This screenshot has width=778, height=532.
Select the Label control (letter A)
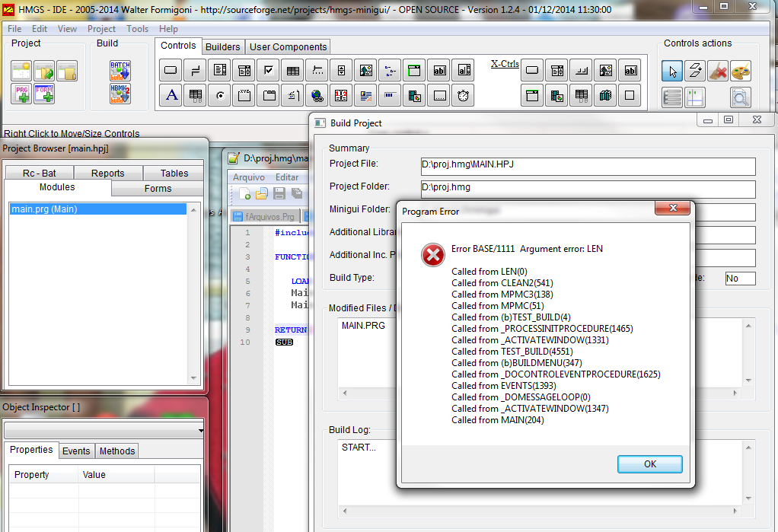point(171,96)
